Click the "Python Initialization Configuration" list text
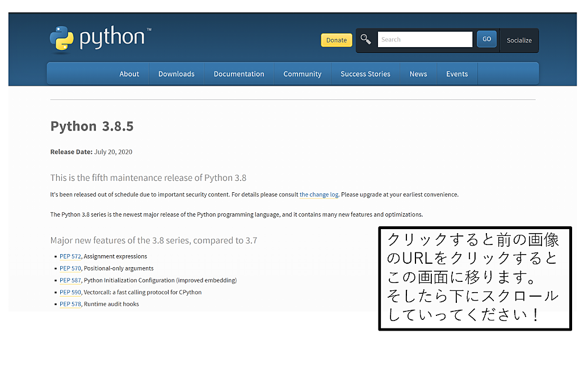This screenshot has height=380, width=588. pos(160,280)
